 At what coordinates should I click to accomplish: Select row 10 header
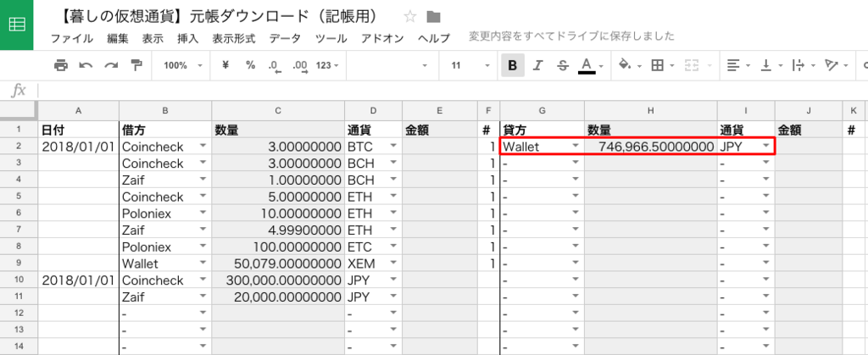click(19, 280)
